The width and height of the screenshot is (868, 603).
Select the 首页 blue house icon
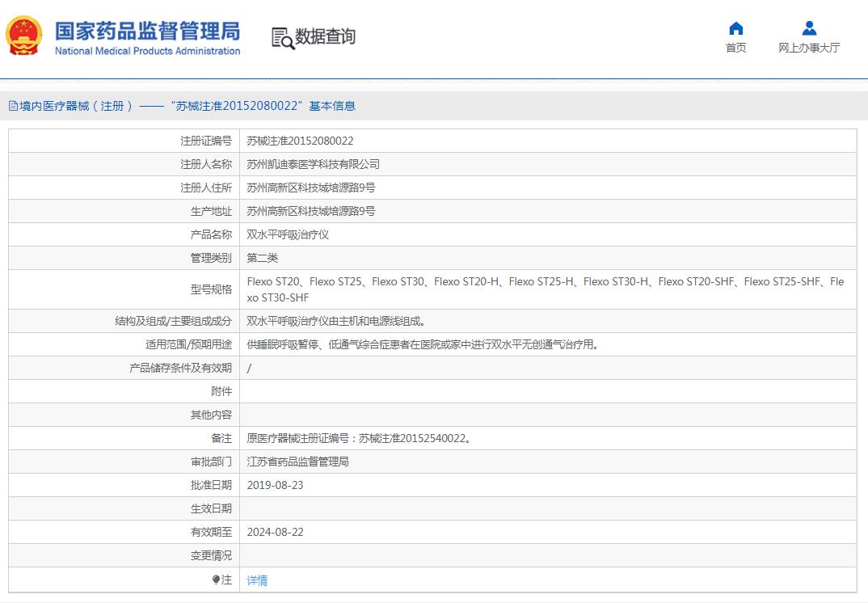coord(735,27)
